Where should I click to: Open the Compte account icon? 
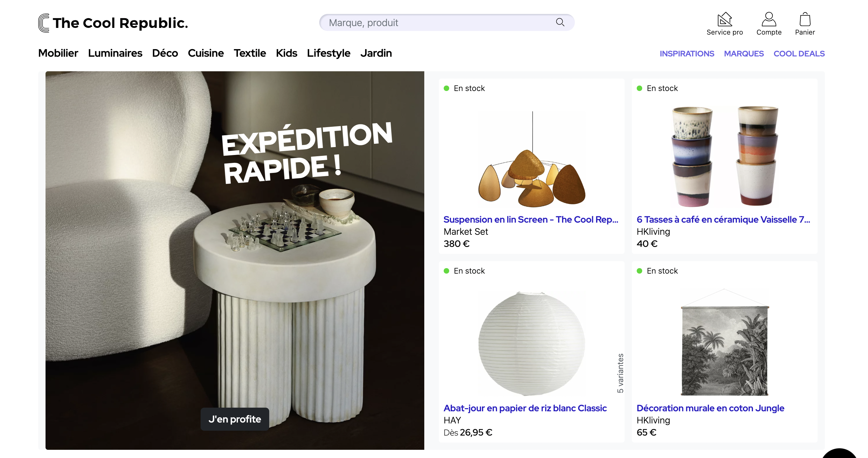tap(768, 19)
